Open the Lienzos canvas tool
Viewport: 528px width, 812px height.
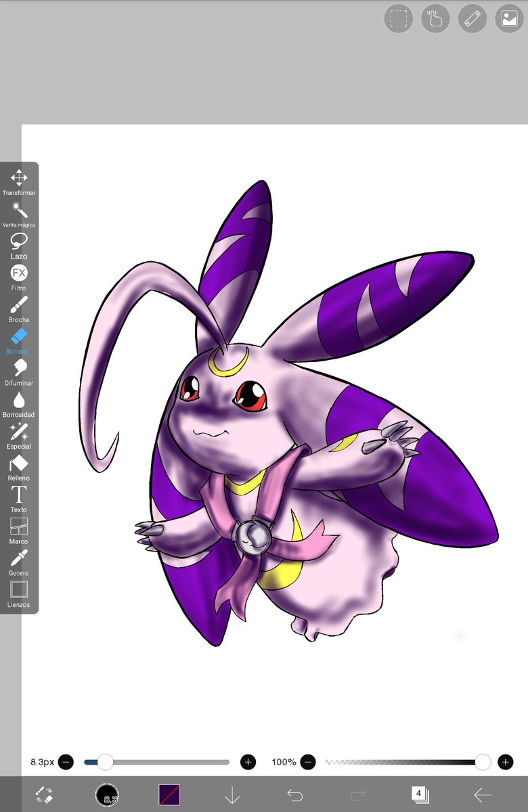click(x=19, y=595)
